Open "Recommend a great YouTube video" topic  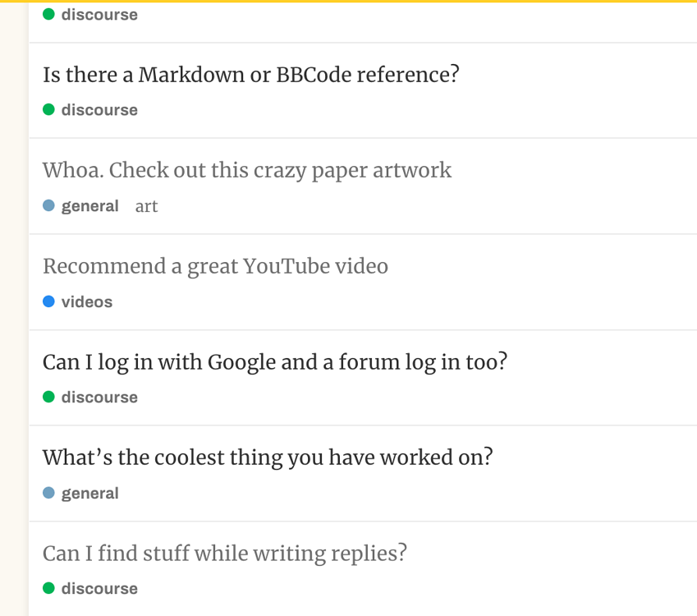pos(215,266)
